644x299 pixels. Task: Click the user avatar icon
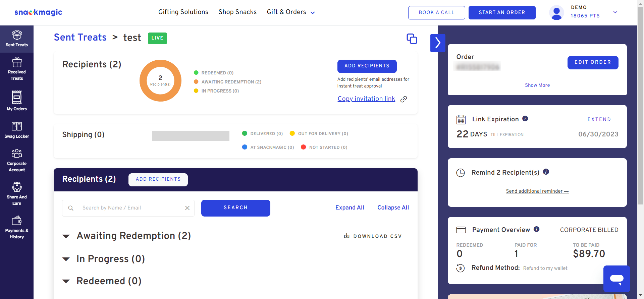click(x=556, y=13)
